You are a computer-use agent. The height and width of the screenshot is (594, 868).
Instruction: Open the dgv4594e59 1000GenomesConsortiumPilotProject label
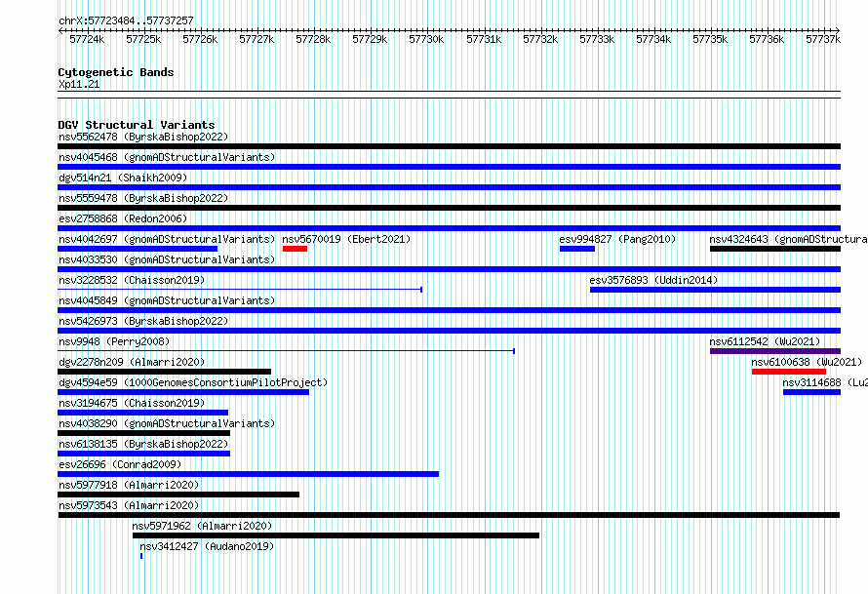tap(193, 382)
